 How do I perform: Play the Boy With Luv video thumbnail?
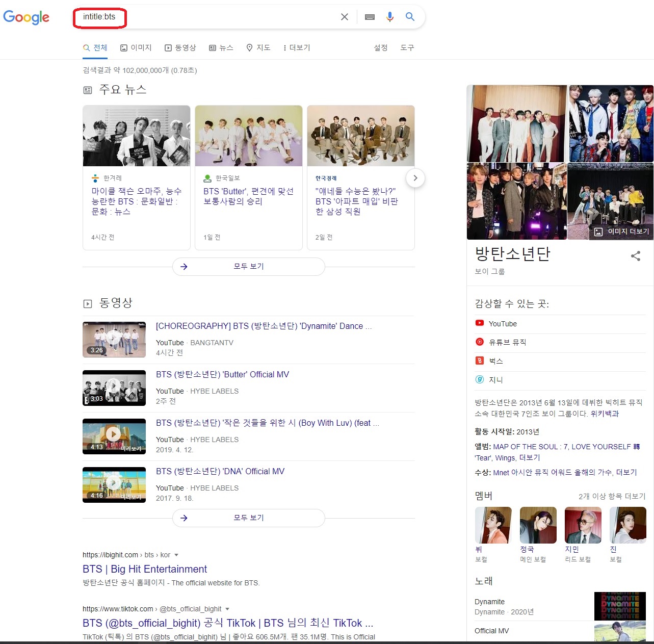click(114, 436)
